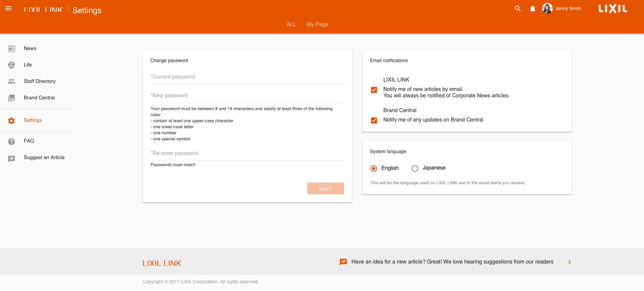Click the Passwords must match message
The width and height of the screenshot is (644, 291).
[173, 165]
